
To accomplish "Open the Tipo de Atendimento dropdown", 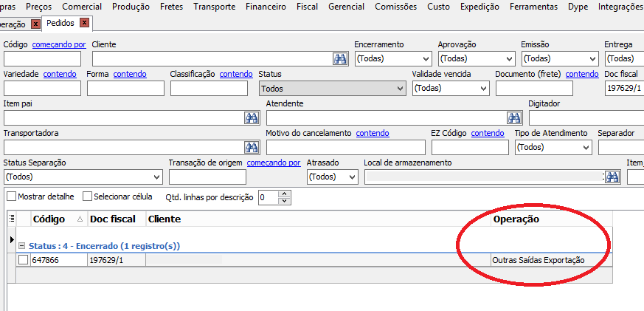I will pos(553,147).
